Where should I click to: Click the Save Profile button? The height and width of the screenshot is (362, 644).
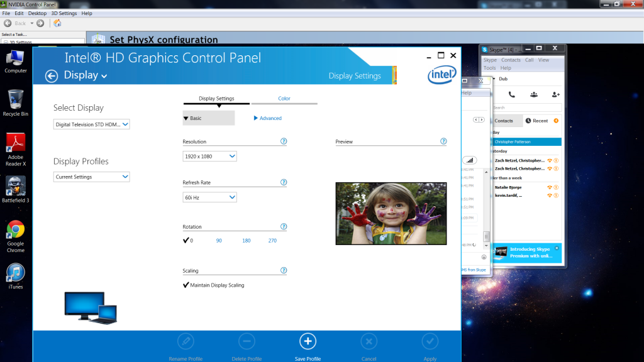click(308, 347)
